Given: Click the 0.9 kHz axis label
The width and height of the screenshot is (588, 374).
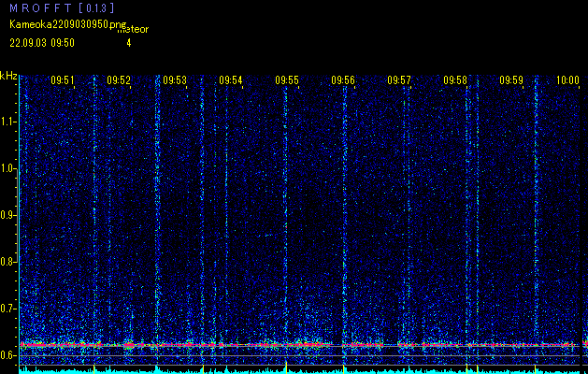Looking at the screenshot, I should coord(7,215).
